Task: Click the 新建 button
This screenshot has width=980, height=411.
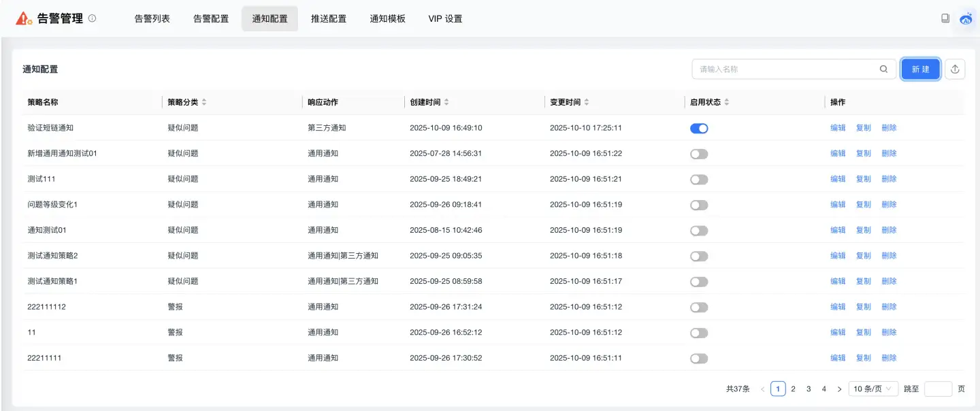Action: (x=920, y=69)
